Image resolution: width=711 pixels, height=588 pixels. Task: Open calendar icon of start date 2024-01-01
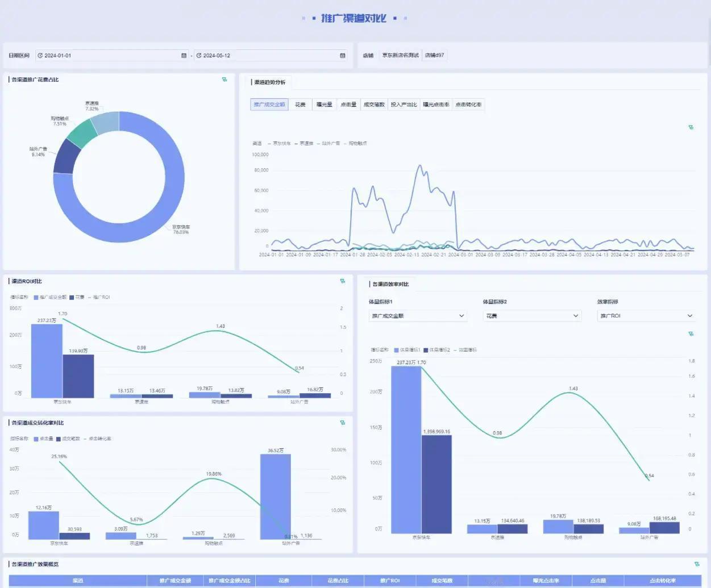[x=184, y=56]
